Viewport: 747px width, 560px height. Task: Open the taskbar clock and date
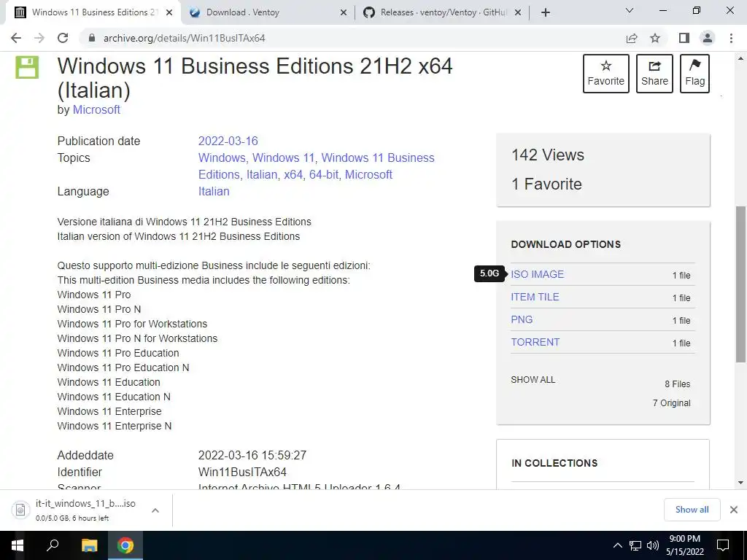tap(685, 545)
